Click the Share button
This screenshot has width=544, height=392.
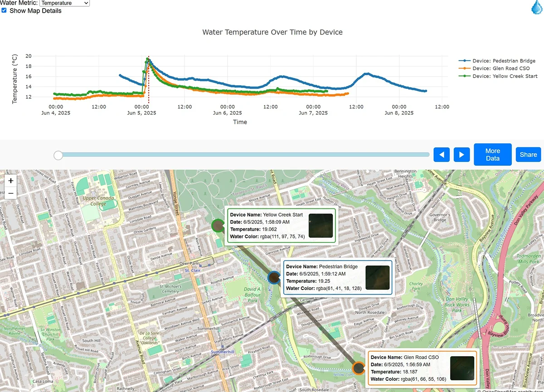[528, 154]
